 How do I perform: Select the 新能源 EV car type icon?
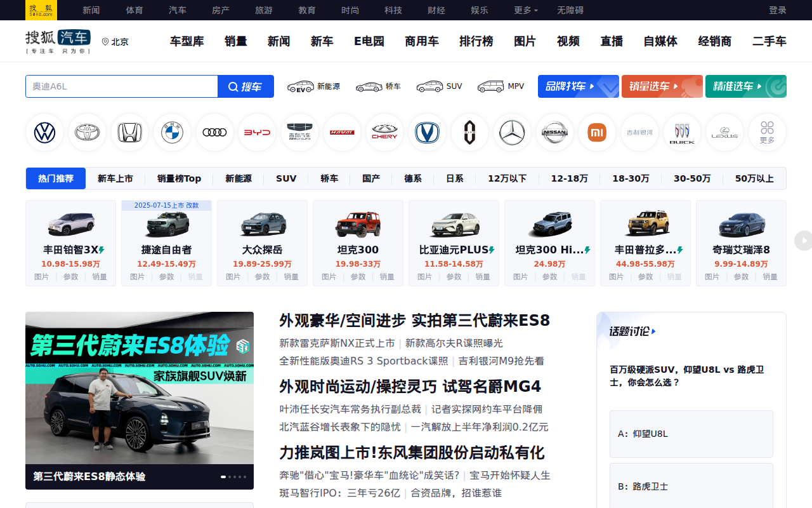tap(313, 86)
